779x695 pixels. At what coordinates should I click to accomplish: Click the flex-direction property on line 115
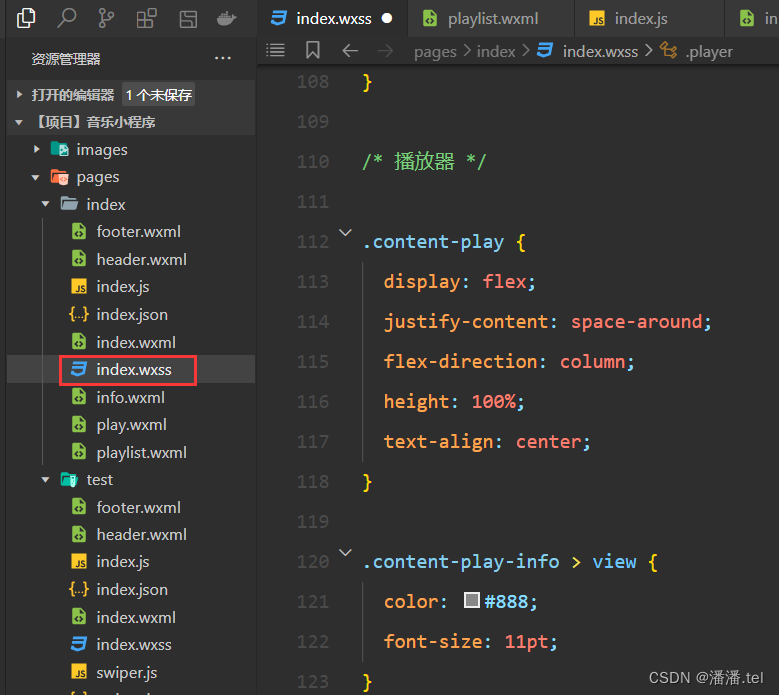tap(461, 362)
